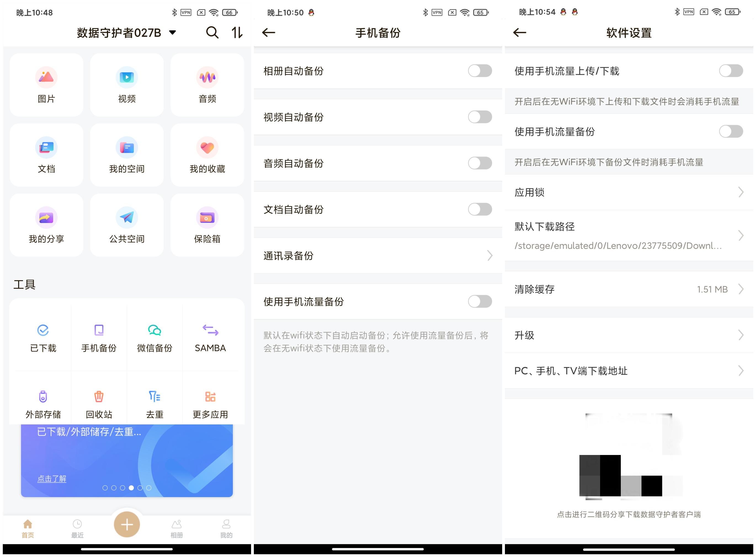Open the search on the home page
This screenshot has height=557, width=756.
tap(212, 32)
